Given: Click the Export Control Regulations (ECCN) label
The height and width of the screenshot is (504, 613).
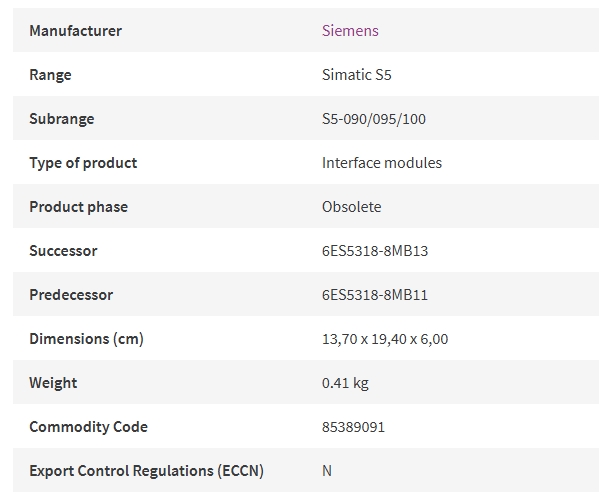Looking at the screenshot, I should [146, 470].
